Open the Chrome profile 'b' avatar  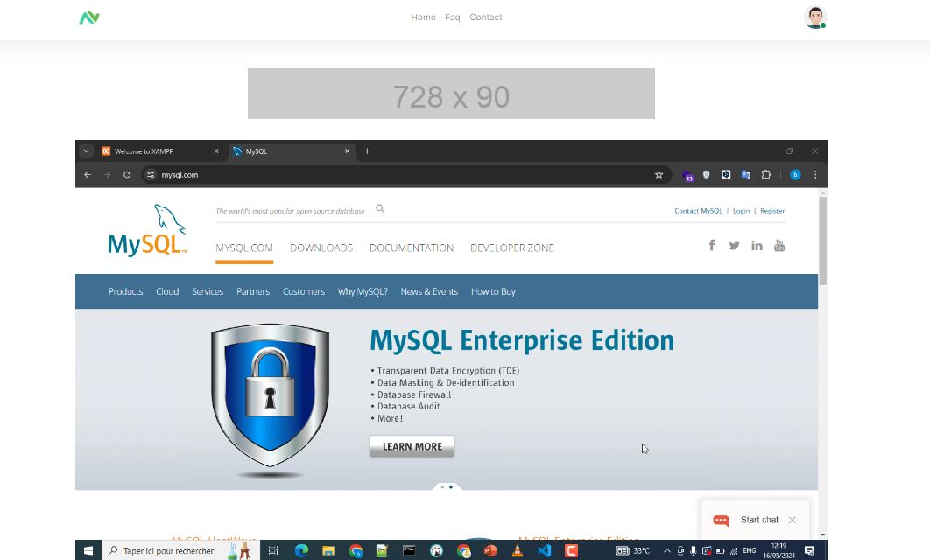pos(795,175)
